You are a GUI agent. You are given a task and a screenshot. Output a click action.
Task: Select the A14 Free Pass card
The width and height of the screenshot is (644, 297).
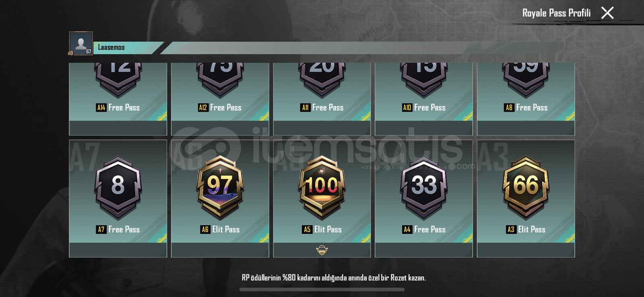[x=118, y=99]
